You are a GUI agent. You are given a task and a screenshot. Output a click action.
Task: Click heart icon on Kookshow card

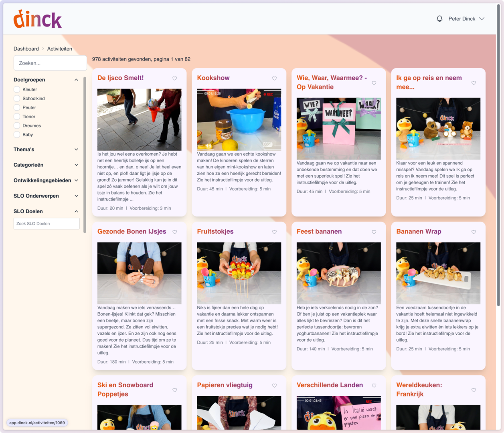pyautogui.click(x=274, y=79)
